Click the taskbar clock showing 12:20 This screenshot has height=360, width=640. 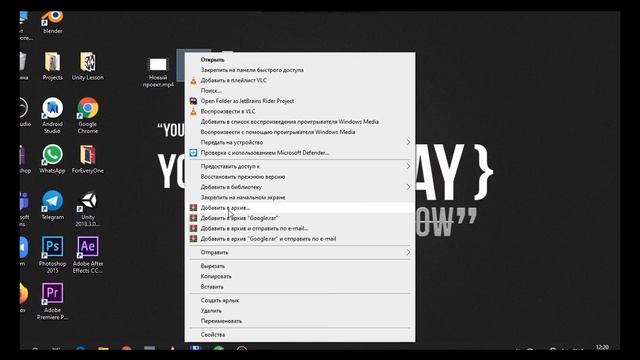point(602,347)
